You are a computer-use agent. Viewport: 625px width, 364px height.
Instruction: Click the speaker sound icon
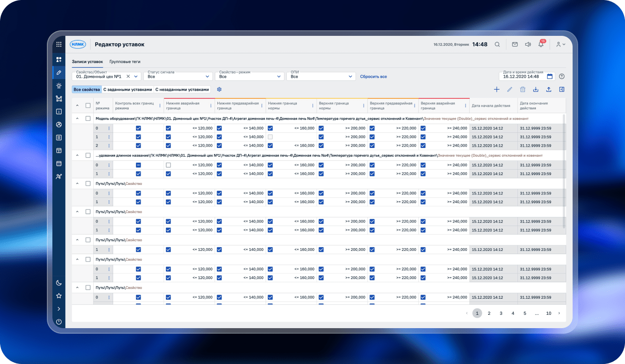click(528, 45)
